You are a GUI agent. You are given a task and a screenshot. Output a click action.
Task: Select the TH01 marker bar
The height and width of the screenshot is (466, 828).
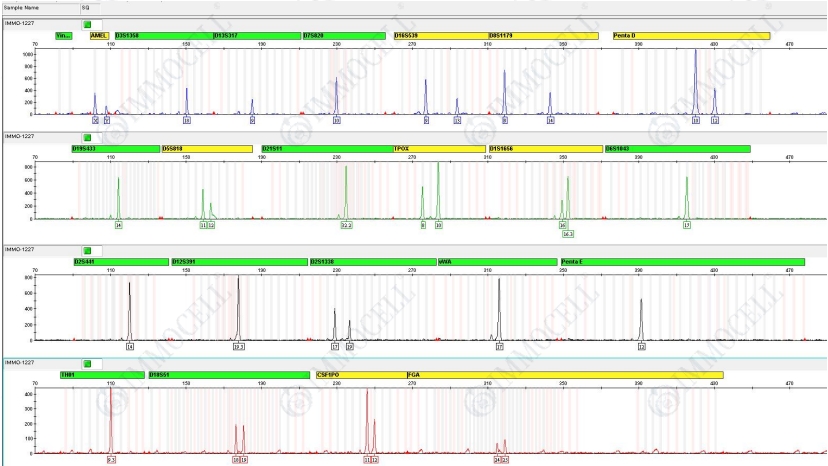click(102, 375)
